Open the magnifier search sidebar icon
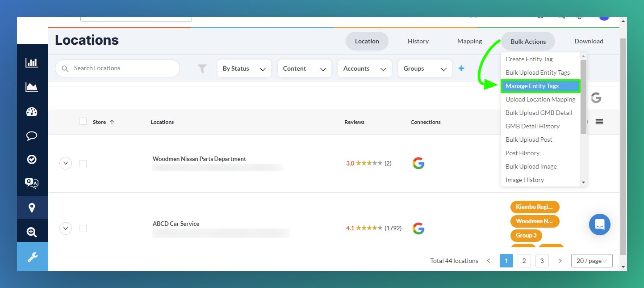Image resolution: width=644 pixels, height=288 pixels. pos(32,232)
